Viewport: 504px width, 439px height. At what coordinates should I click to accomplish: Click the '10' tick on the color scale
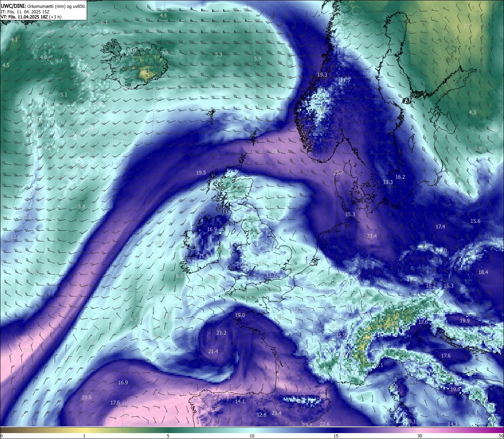pyautogui.click(x=252, y=436)
